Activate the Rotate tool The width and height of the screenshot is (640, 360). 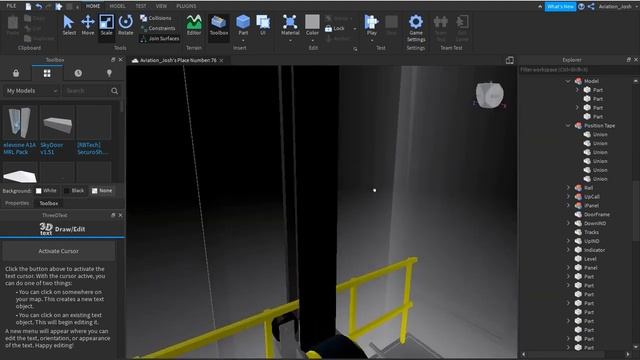pyautogui.click(x=125, y=25)
